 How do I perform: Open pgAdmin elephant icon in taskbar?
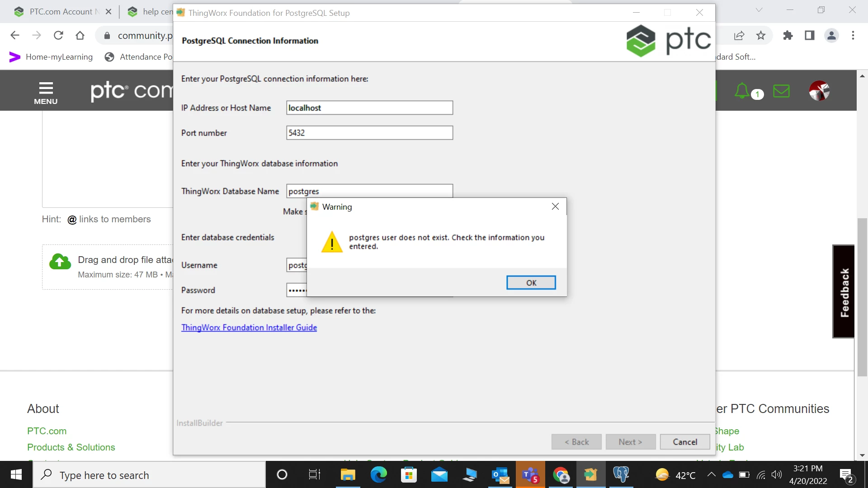coord(621,475)
